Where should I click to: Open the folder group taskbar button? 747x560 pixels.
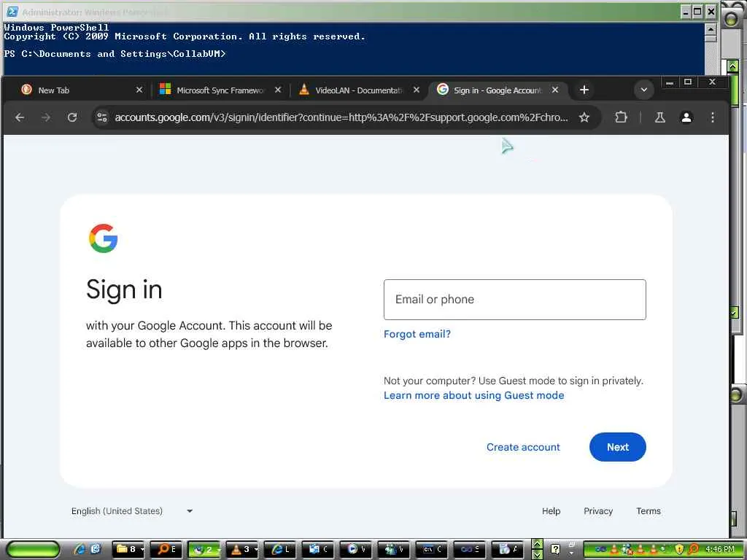click(x=129, y=550)
